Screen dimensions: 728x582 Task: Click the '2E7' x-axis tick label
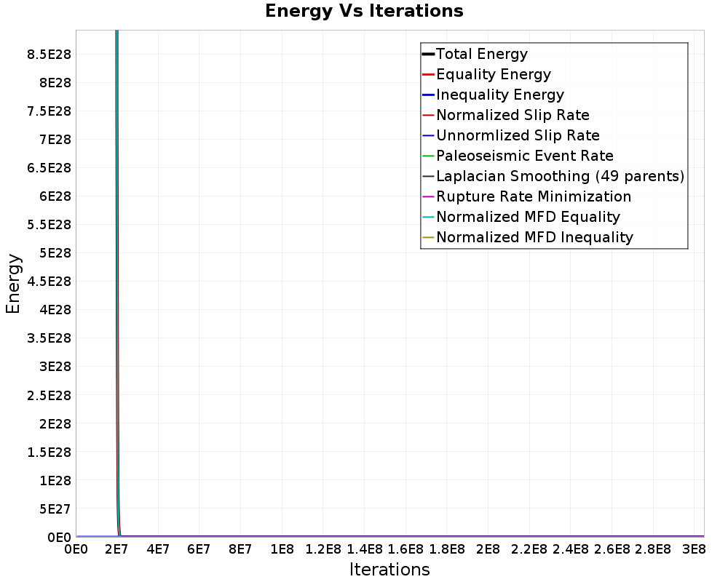(116, 549)
